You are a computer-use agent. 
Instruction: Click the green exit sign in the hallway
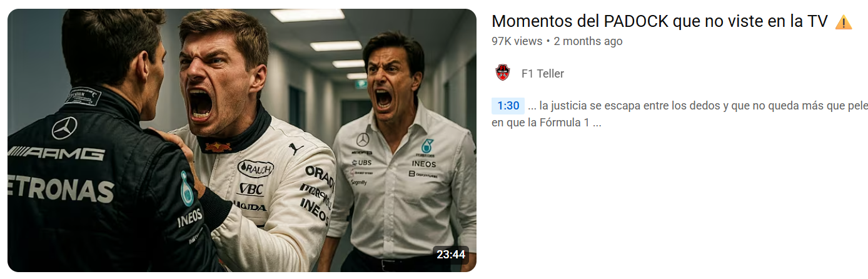tap(361, 84)
